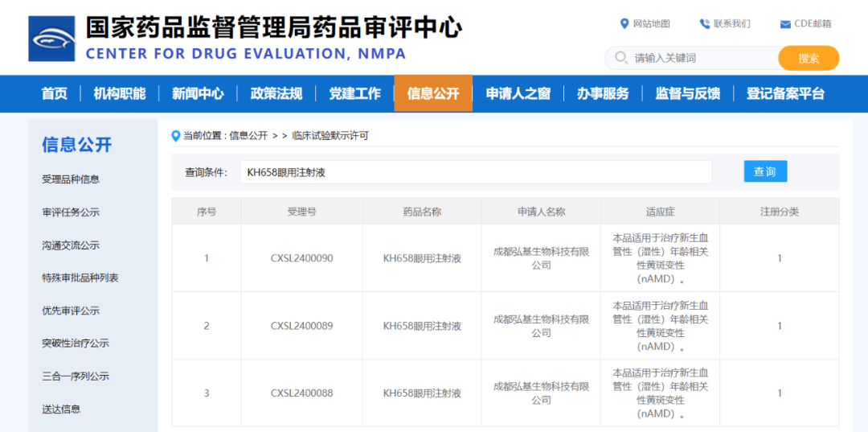Image resolution: width=868 pixels, height=432 pixels.
Task: Open 办事服务 navigation item
Action: click(603, 93)
